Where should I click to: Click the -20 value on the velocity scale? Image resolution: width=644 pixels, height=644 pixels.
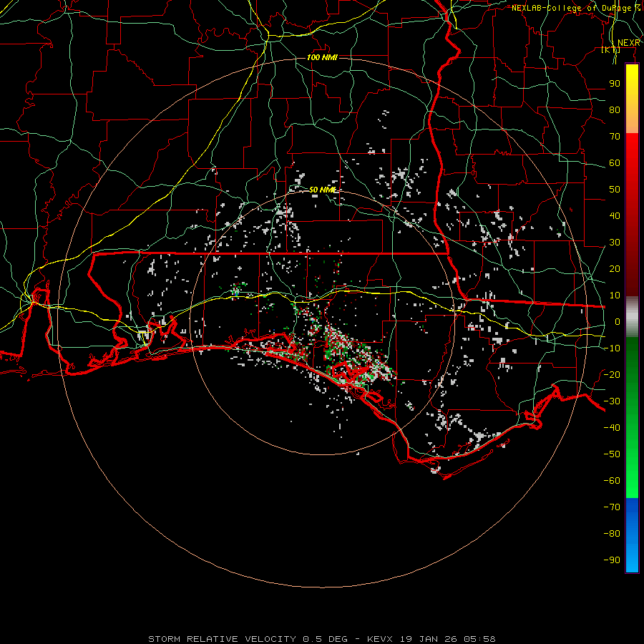pyautogui.click(x=612, y=375)
